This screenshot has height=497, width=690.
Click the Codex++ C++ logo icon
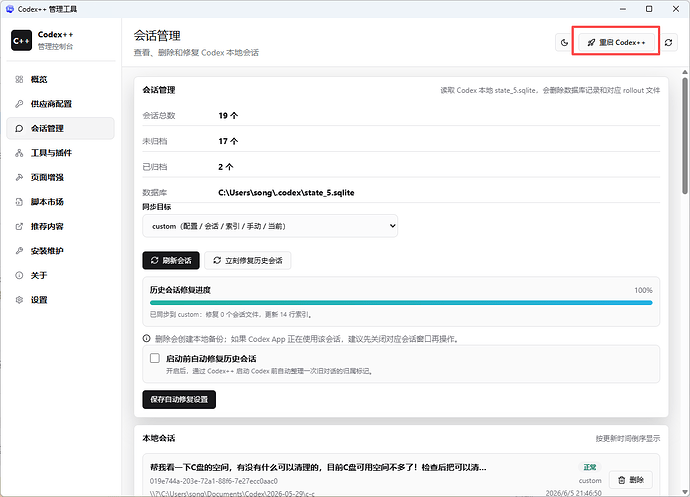21,40
